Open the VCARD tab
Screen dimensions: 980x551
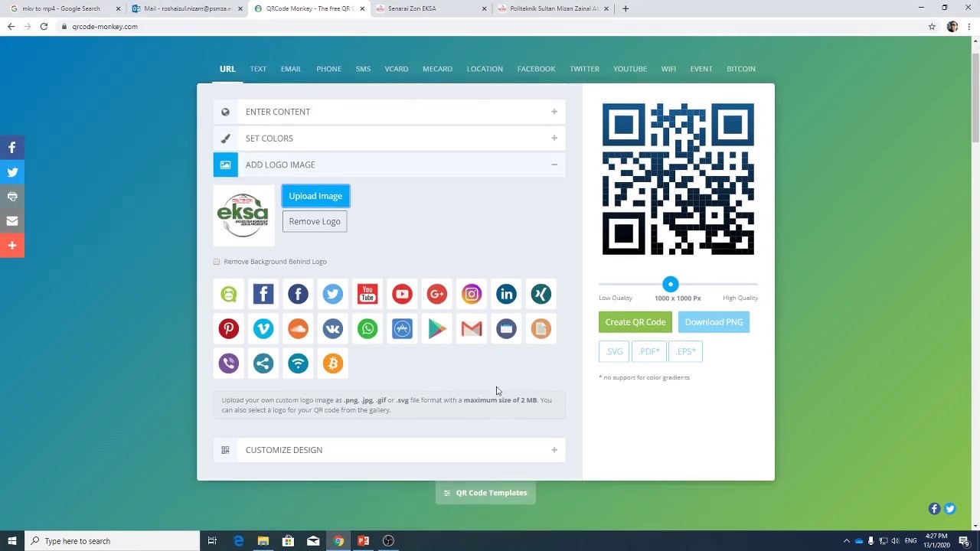tap(397, 69)
